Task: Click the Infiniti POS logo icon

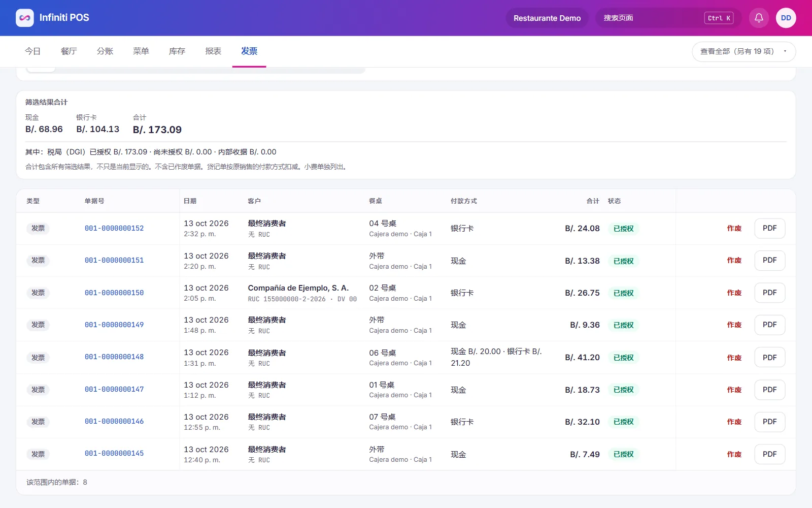Action: [25, 18]
